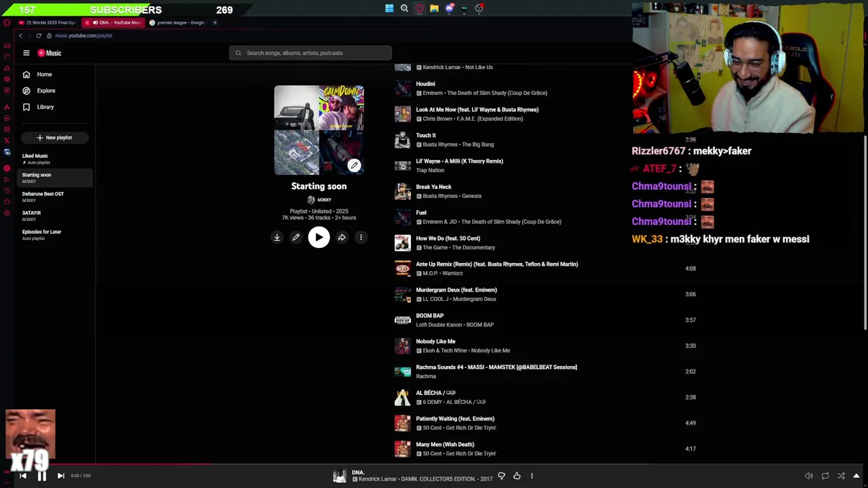Play Look At Me Now track
The height and width of the screenshot is (488, 868).
(477, 110)
